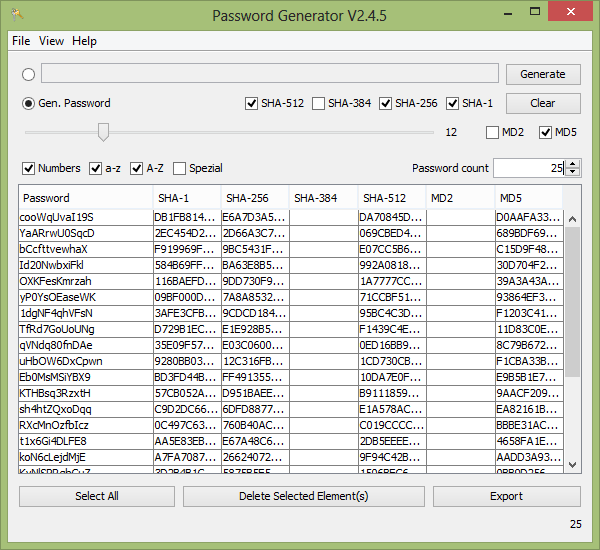
Task: Increase password count with up arrow
Action: point(572,164)
